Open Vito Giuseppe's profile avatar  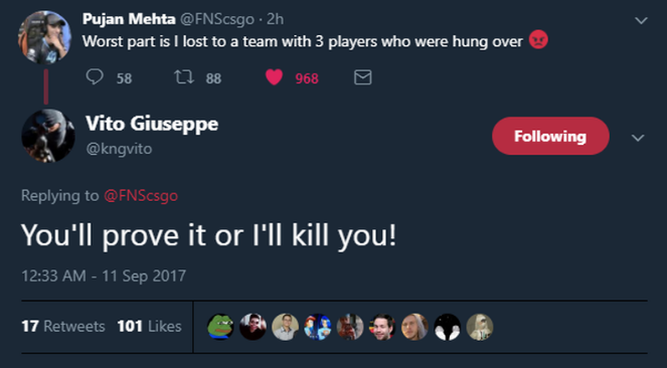click(48, 136)
